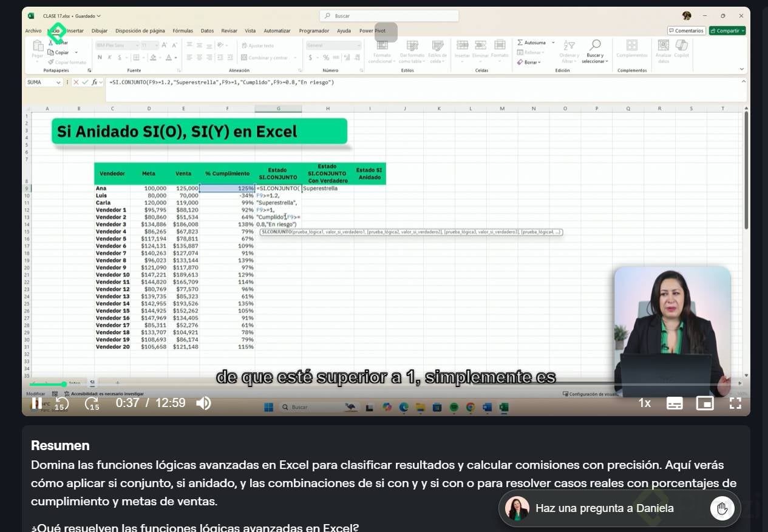This screenshot has width=768, height=532.
Task: Open the Automatizar tab
Action: 277,31
